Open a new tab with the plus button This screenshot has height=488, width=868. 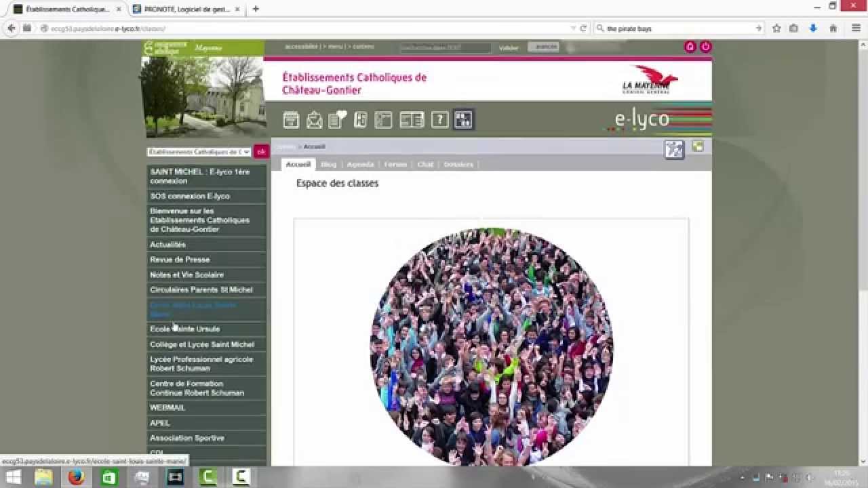point(256,9)
